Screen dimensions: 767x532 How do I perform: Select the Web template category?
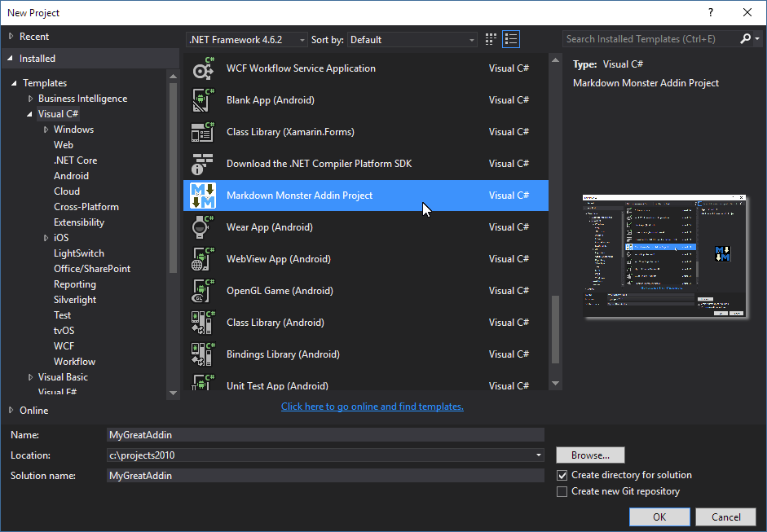click(x=64, y=145)
